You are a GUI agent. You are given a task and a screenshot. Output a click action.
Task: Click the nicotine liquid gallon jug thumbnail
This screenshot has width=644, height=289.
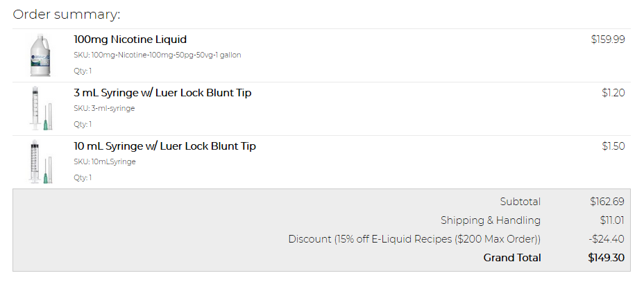tap(40, 55)
